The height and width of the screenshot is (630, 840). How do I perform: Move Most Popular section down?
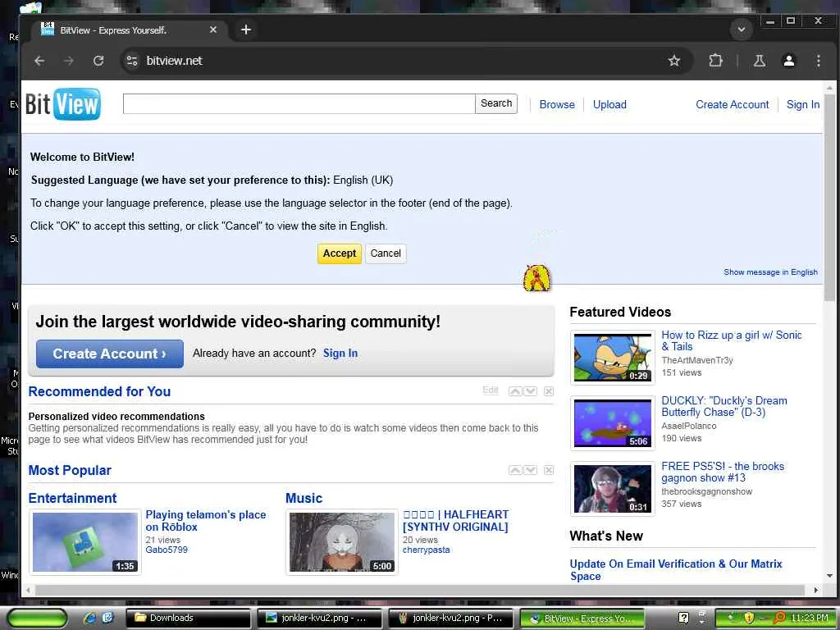point(531,470)
